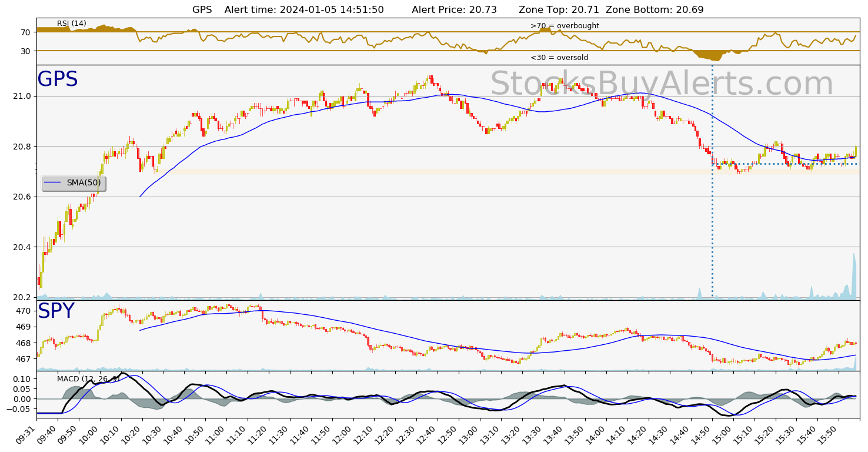Click the MACD axis value 0.10

[x=22, y=379]
